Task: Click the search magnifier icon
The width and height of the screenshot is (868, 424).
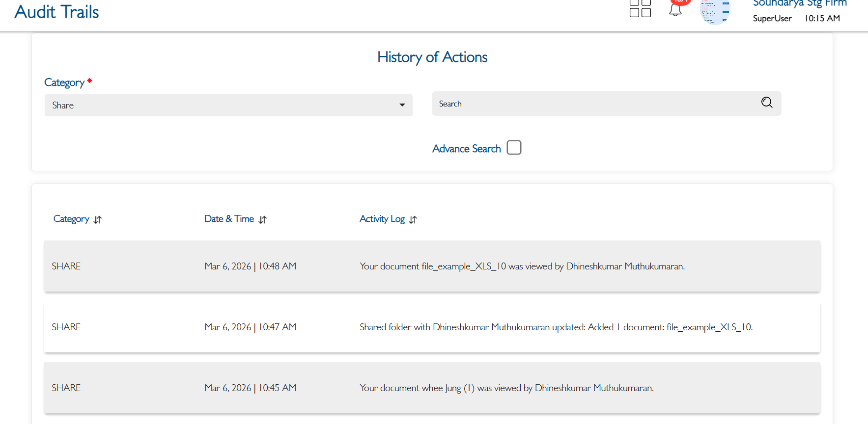Action: (767, 103)
